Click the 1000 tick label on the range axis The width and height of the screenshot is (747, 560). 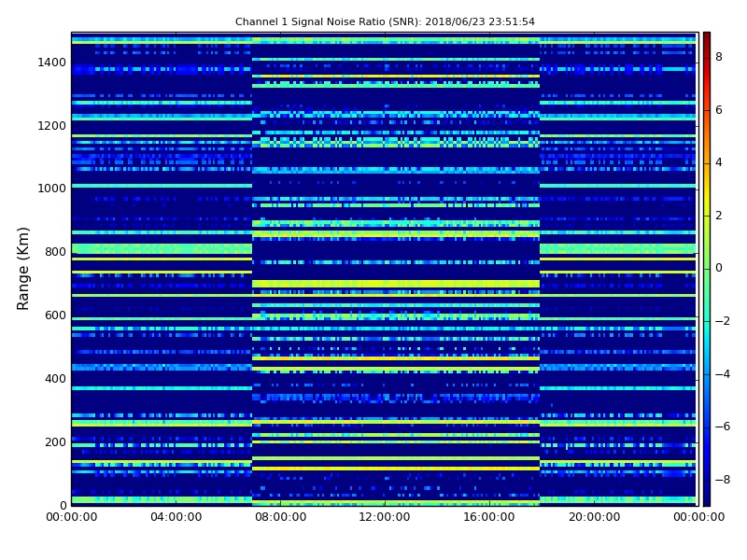[x=52, y=189]
